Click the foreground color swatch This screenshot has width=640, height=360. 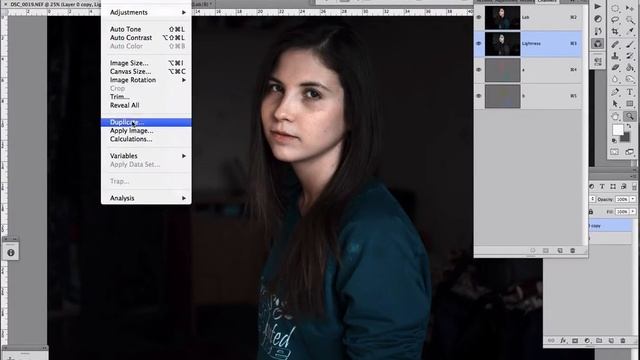point(618,130)
